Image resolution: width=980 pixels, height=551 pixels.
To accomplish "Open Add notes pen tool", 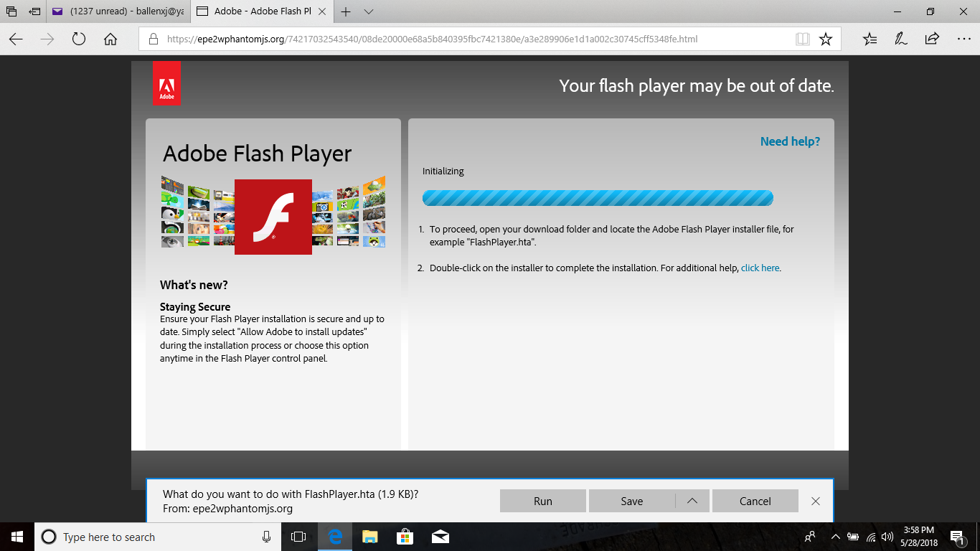I will coord(901,39).
